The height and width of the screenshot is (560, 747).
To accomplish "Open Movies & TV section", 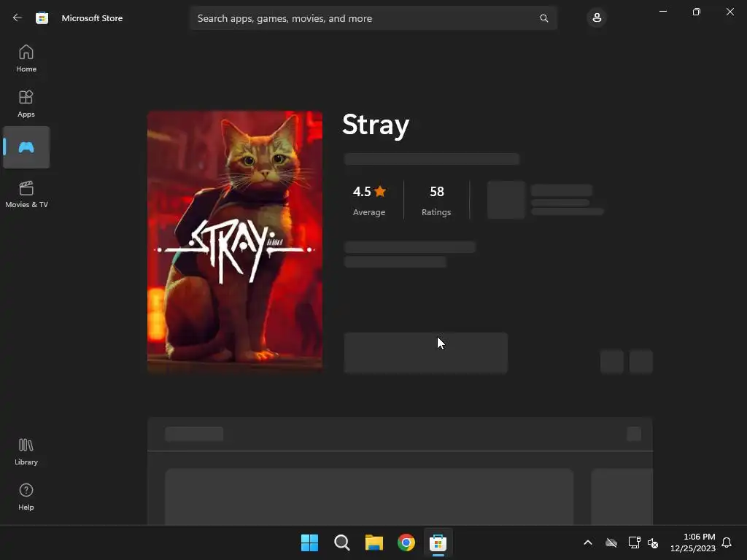I will click(x=26, y=194).
